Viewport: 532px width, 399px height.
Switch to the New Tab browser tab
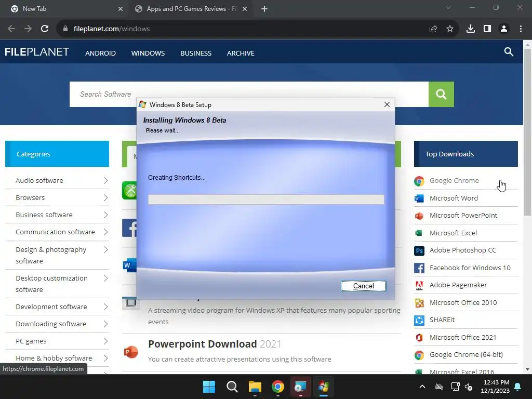tap(63, 9)
